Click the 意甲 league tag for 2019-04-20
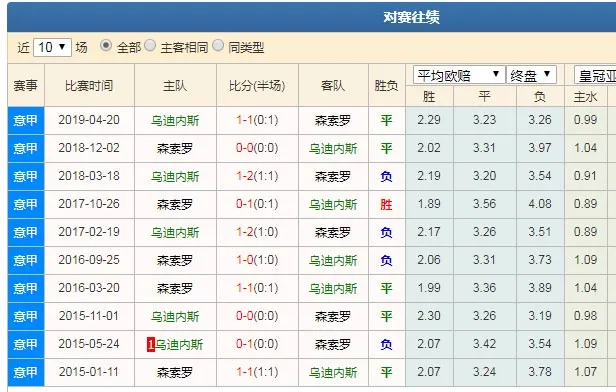 tap(26, 120)
